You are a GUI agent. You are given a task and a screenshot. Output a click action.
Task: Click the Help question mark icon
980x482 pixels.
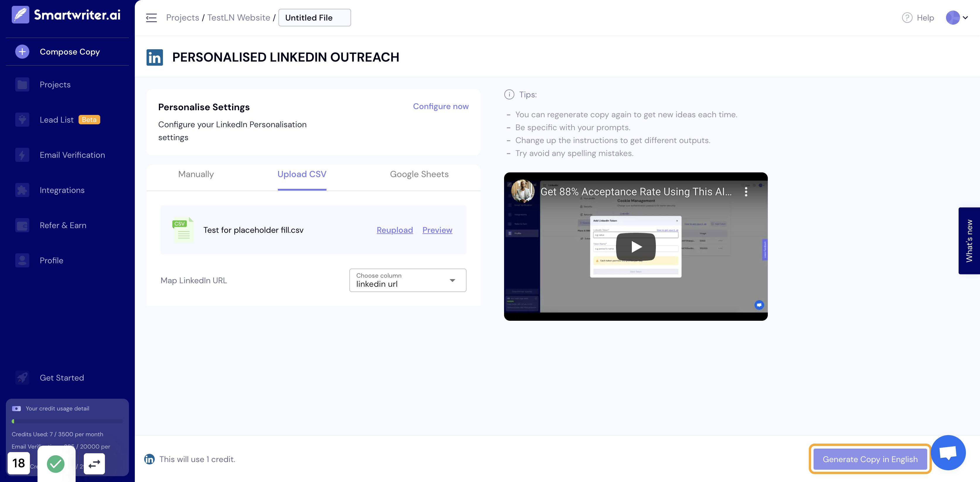tap(907, 18)
